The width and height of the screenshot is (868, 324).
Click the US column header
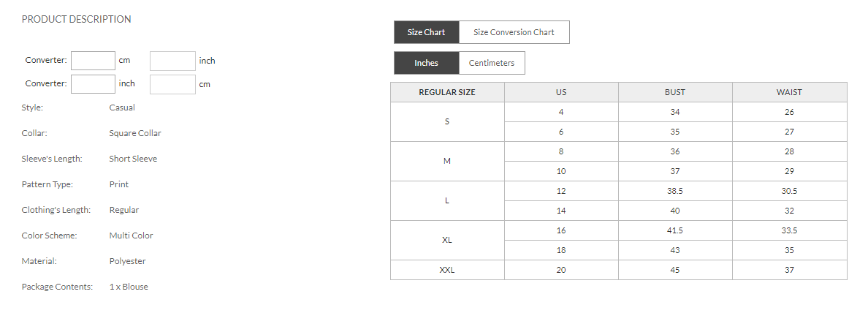coord(561,92)
